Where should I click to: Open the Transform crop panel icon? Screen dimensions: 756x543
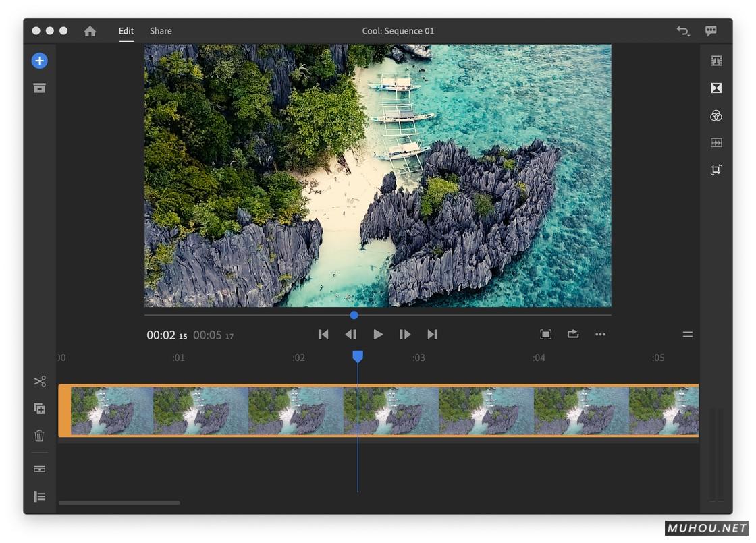(716, 169)
